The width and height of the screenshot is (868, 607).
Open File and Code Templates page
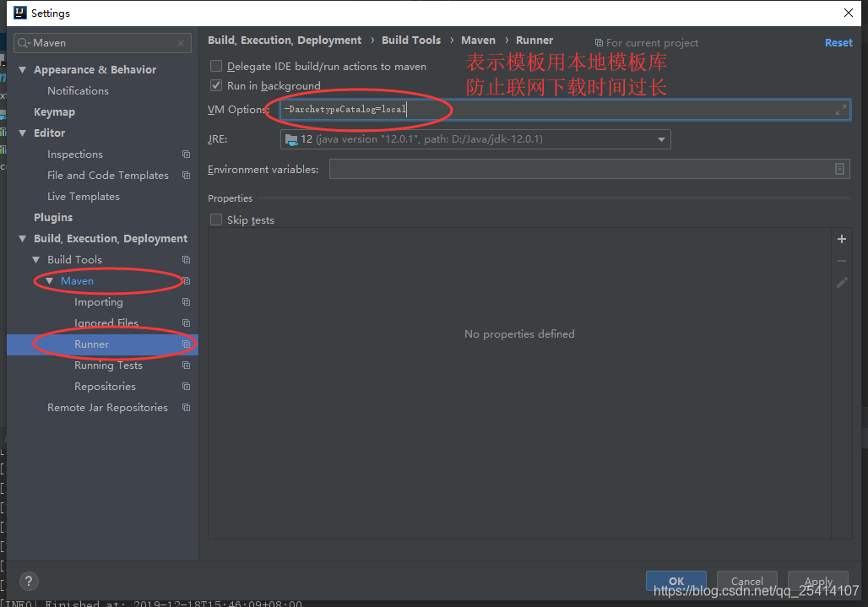pos(108,176)
